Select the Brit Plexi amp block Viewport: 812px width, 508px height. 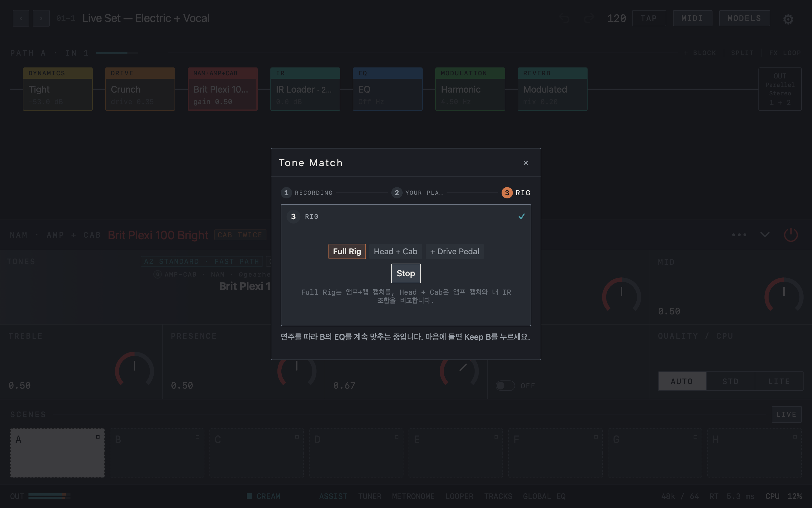click(x=222, y=89)
